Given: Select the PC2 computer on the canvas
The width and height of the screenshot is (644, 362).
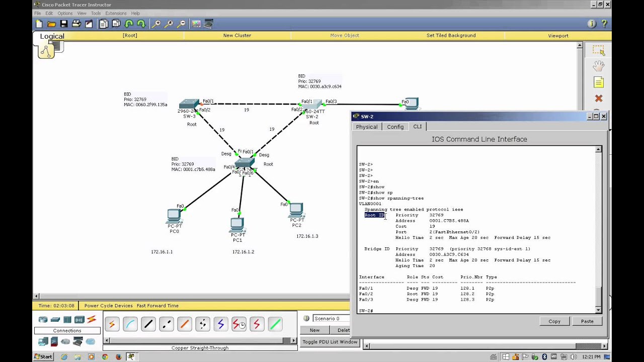Looking at the screenshot, I should [x=296, y=210].
